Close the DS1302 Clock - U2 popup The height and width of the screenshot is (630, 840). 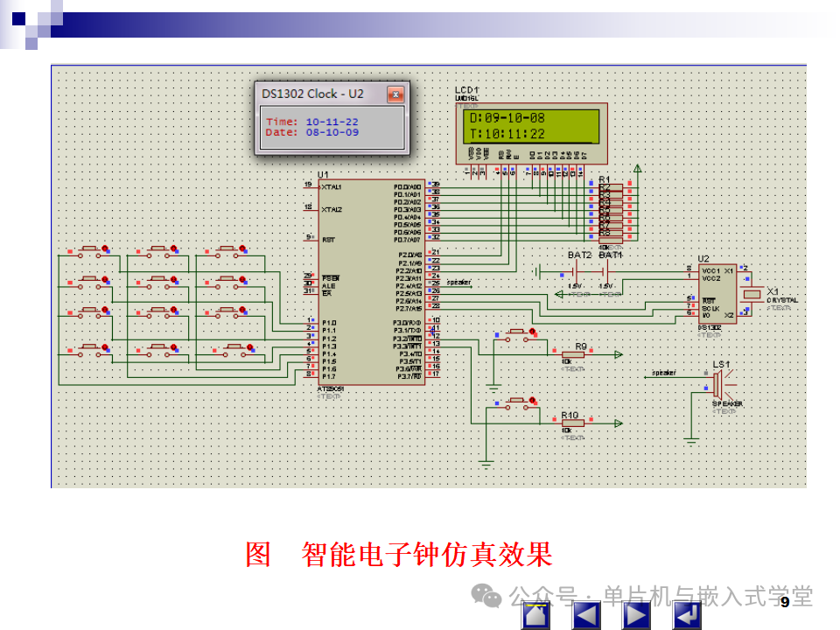click(395, 94)
